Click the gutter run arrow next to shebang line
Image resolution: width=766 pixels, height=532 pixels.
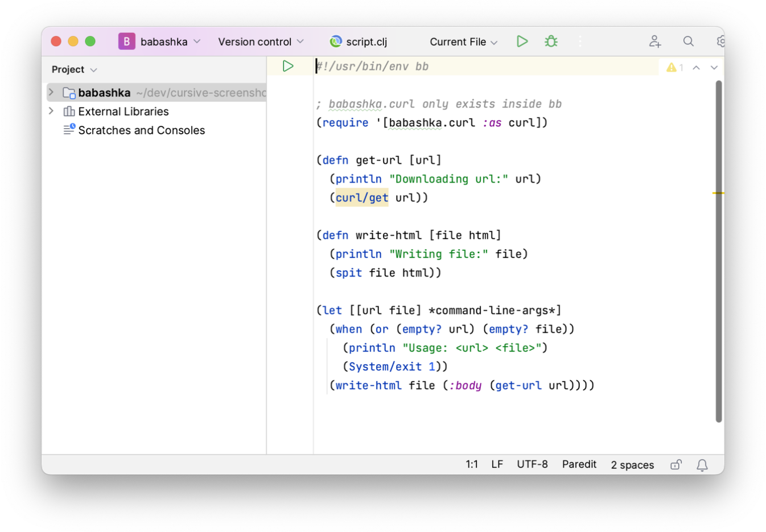tap(288, 66)
